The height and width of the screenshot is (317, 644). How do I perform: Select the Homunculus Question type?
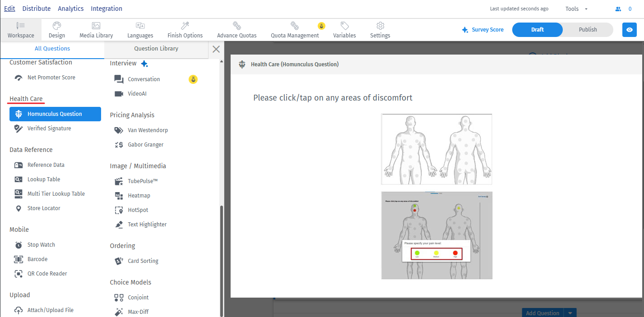pos(55,114)
